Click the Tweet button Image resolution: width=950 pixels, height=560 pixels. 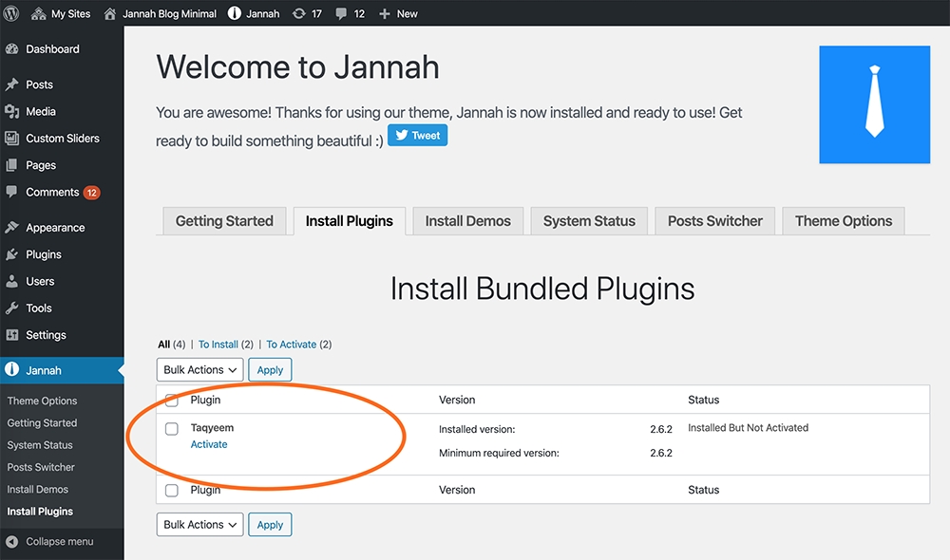(417, 135)
